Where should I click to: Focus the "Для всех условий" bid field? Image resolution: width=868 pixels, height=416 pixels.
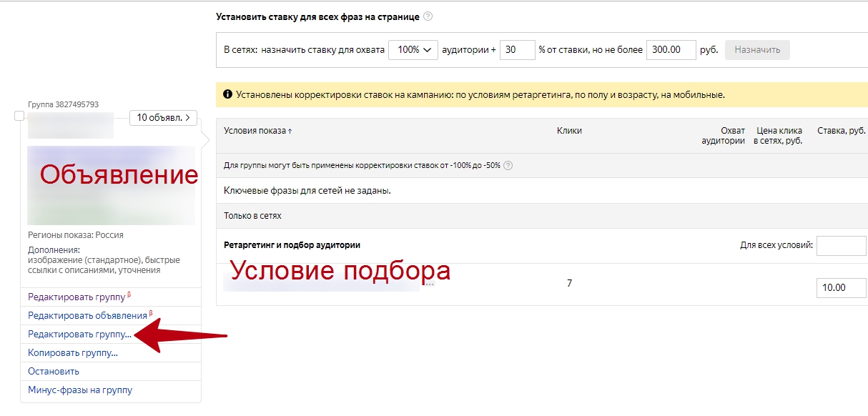tap(842, 246)
